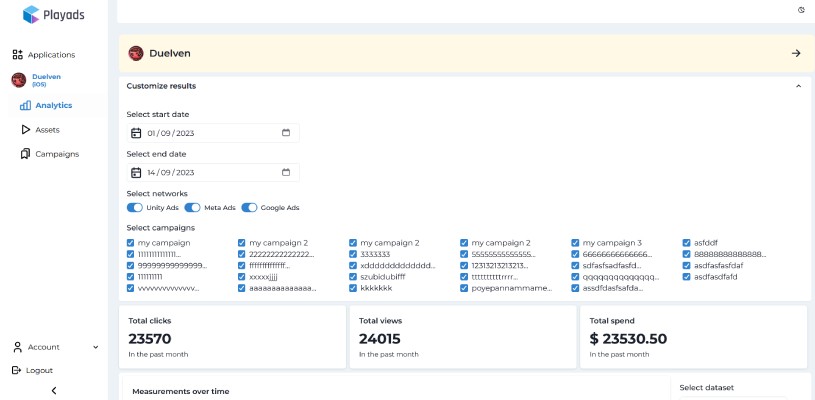Toggle the 'ffffffffffff..' campaign checkbox
This screenshot has width=815, height=400.
coord(242,265)
